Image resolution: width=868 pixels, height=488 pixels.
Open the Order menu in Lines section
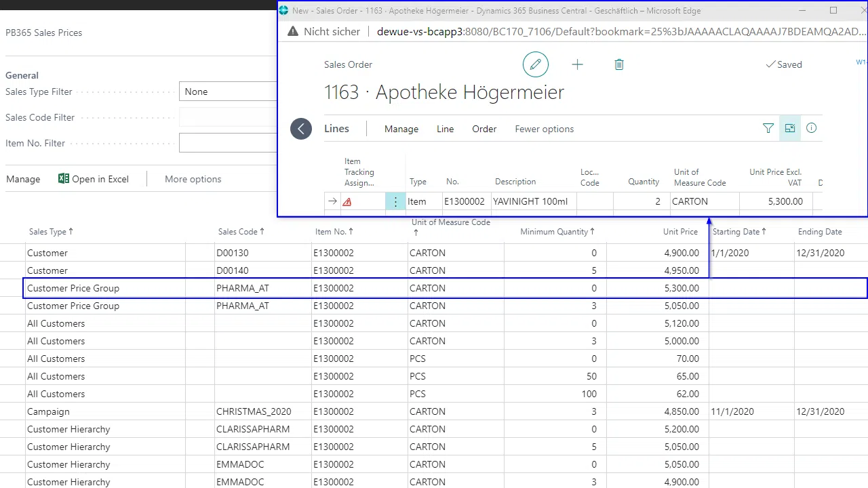[484, 129]
